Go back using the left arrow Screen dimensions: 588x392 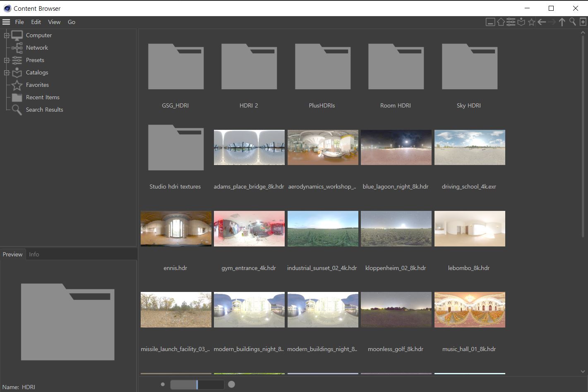[x=542, y=22]
